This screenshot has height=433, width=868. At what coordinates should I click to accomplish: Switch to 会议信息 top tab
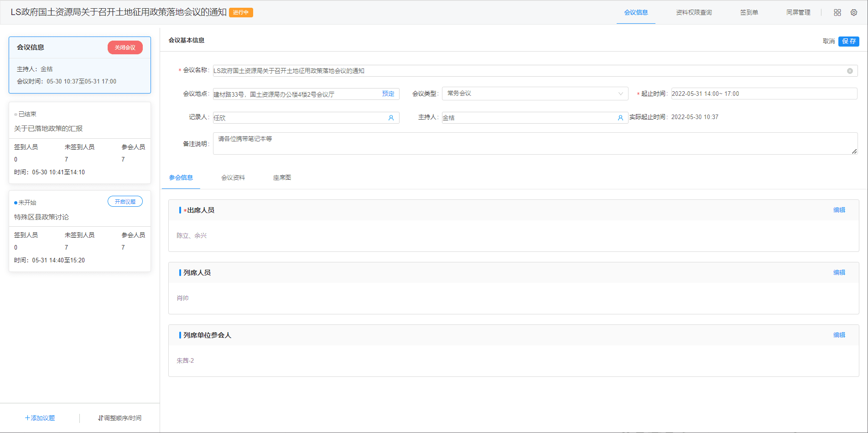pos(636,13)
